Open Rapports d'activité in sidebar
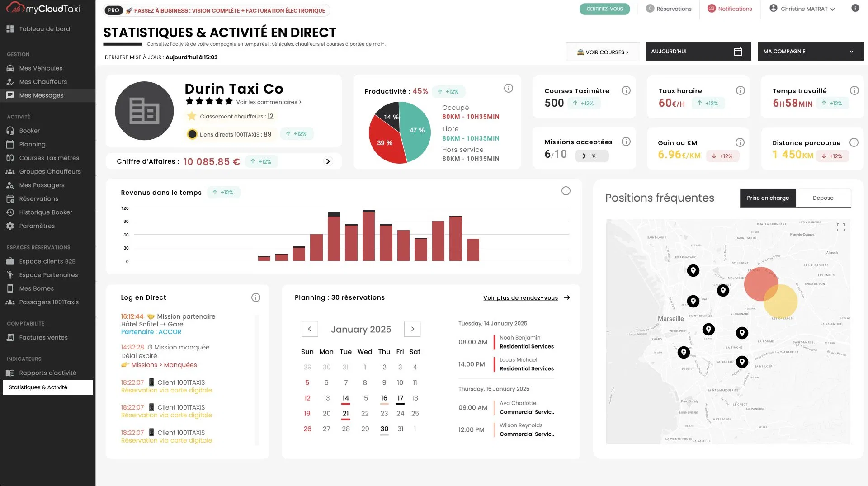 [x=47, y=373]
